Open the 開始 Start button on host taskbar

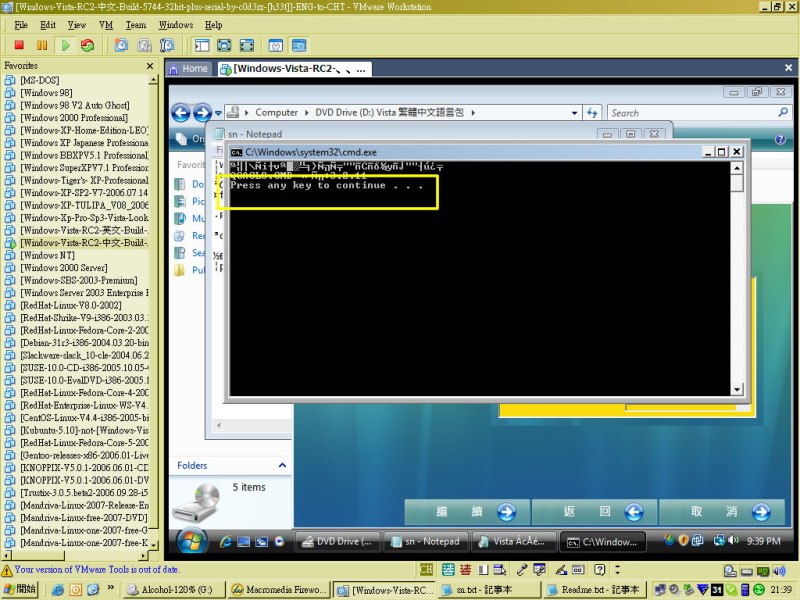point(20,589)
